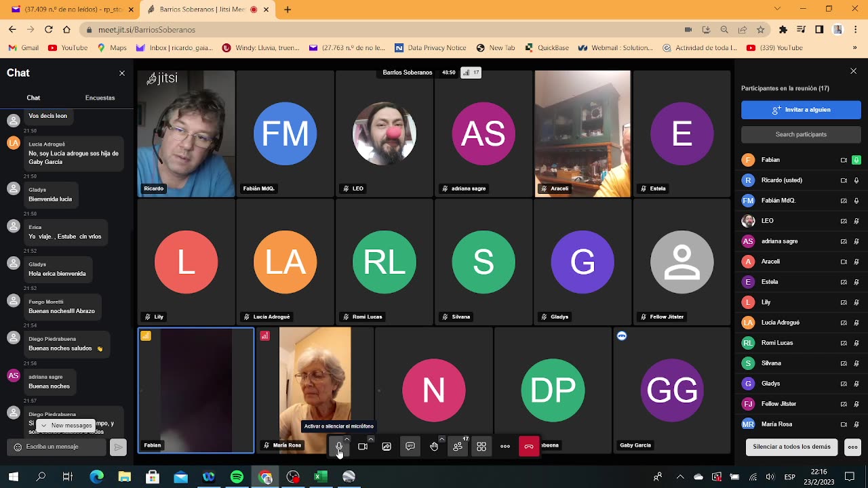Select Romi Lucas in participants list

tap(801, 343)
